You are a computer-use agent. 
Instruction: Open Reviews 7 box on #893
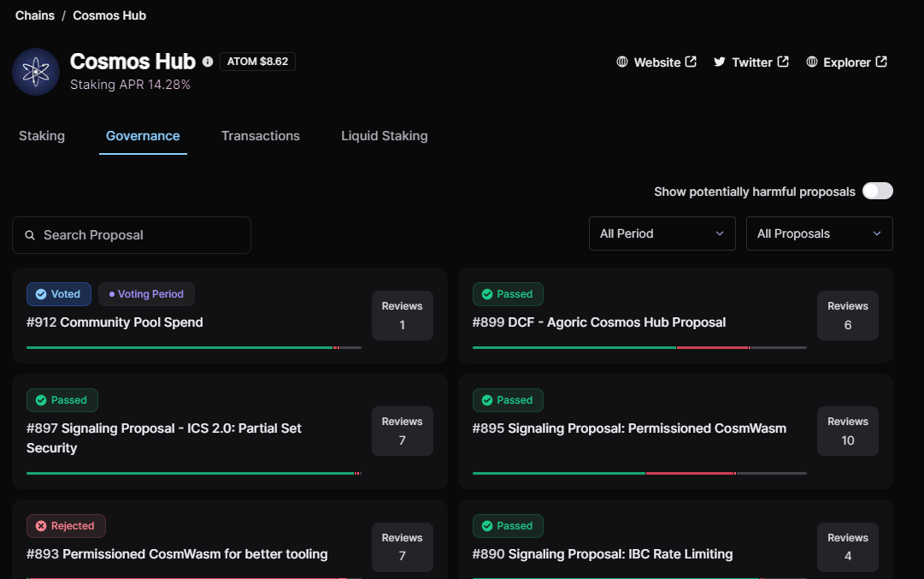[403, 547]
